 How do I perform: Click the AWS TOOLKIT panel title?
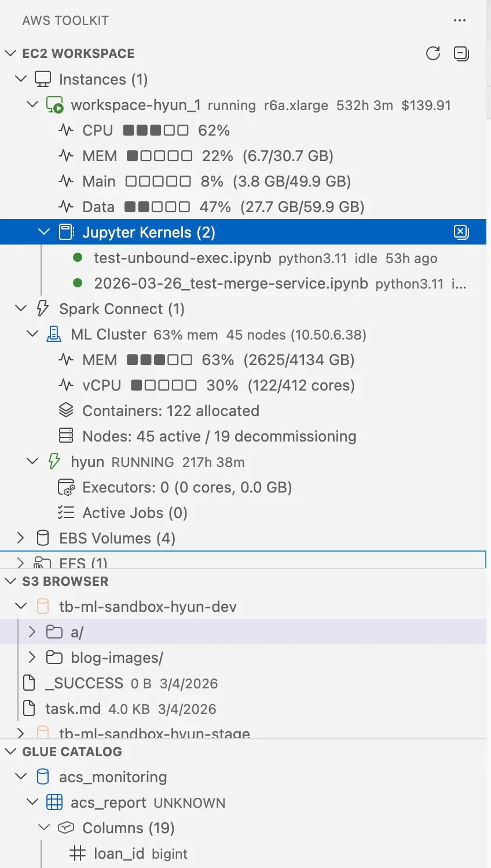click(x=65, y=20)
